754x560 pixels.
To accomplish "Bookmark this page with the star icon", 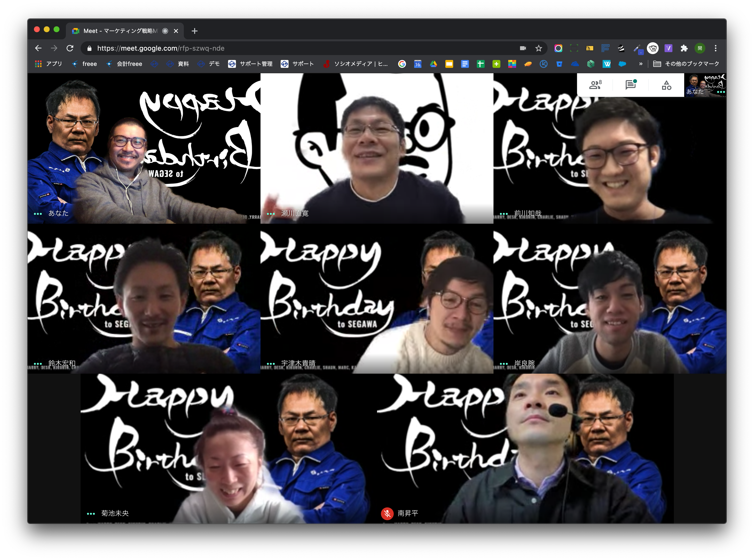I will (x=538, y=48).
